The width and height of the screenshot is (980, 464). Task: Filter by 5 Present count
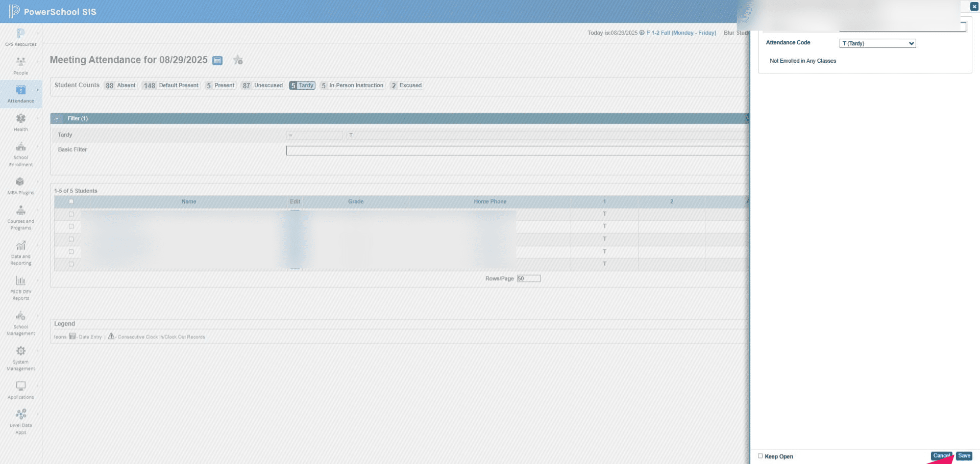[220, 86]
